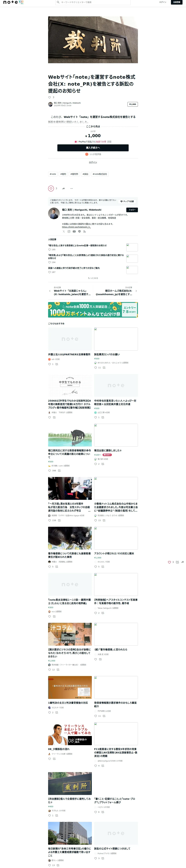Viewport: 186px width, 868px height.
Task: Click the ¥1,000 price badge
Action: tap(133, 104)
